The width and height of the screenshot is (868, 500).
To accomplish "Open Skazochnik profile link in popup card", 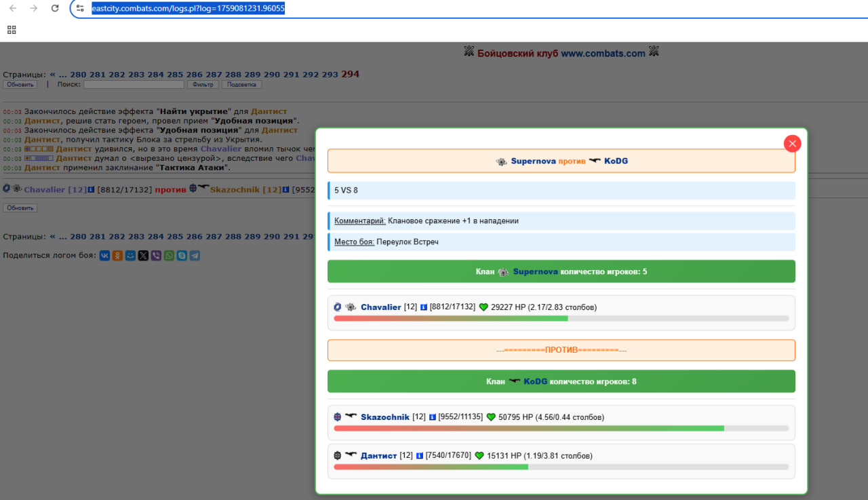I will [x=385, y=417].
